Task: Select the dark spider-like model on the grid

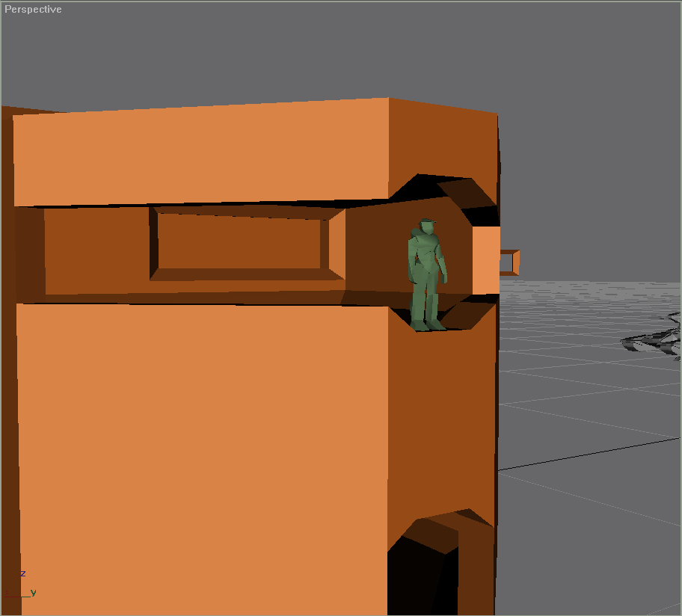Action: 652,337
